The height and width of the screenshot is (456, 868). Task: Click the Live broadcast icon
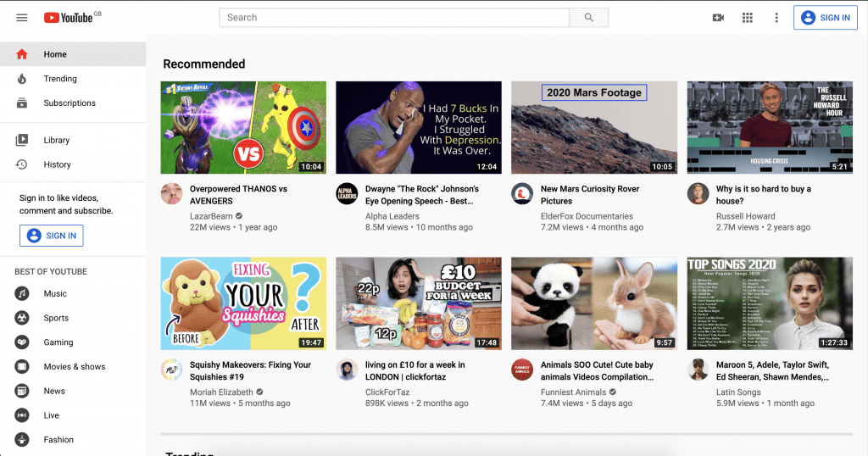[x=21, y=415]
